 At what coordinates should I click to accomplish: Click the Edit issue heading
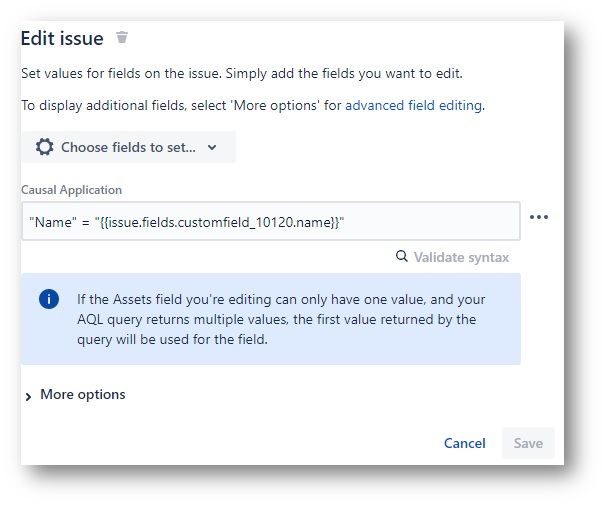[x=62, y=39]
